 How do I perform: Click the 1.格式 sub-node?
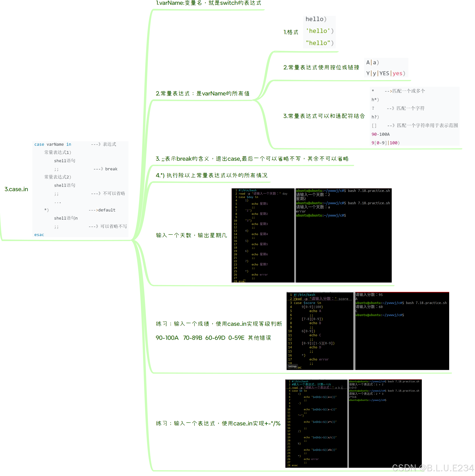291,32
